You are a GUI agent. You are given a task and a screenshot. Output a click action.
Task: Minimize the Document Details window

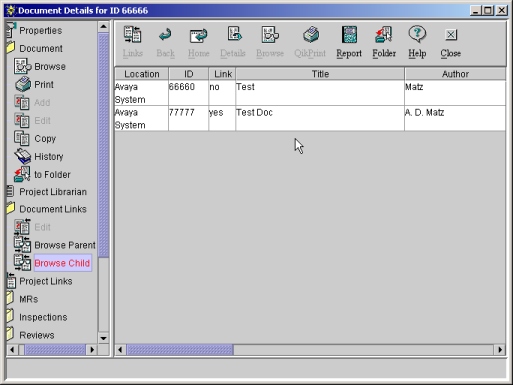pyautogui.click(x=476, y=10)
